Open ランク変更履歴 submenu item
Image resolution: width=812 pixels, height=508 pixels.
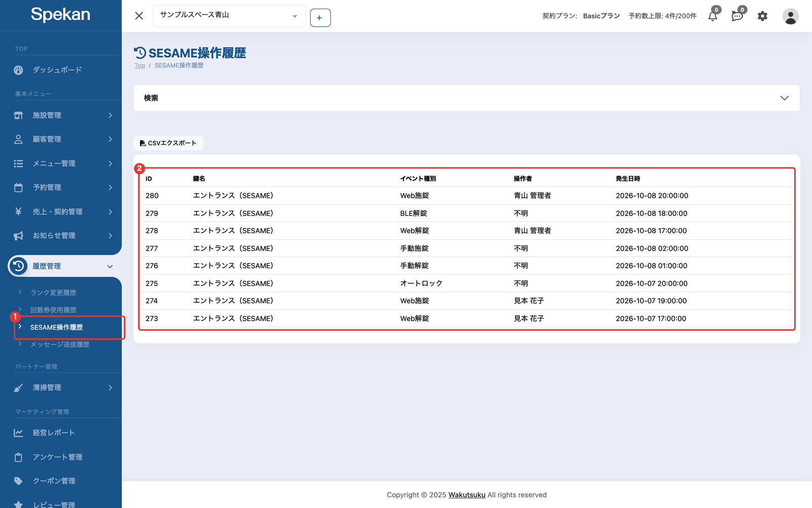click(53, 293)
